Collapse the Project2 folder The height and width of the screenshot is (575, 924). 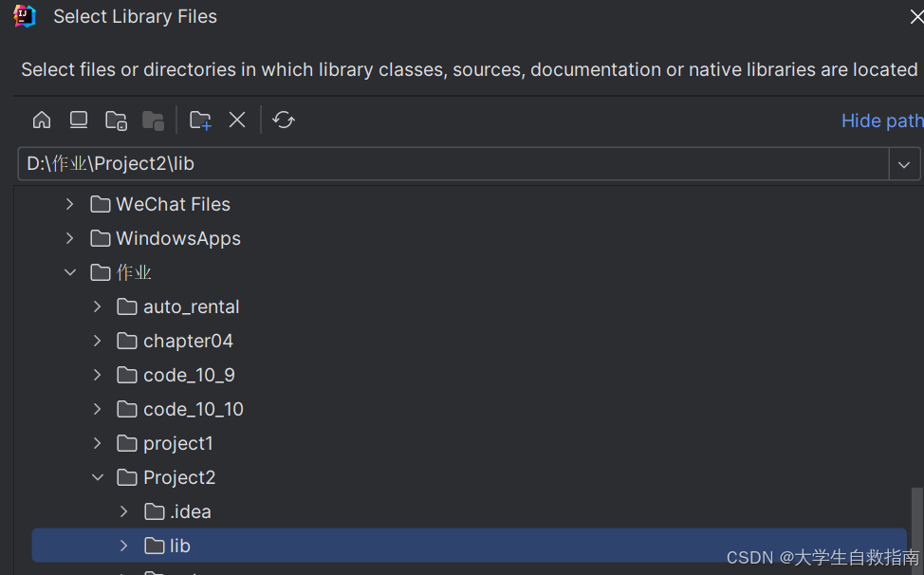(97, 478)
